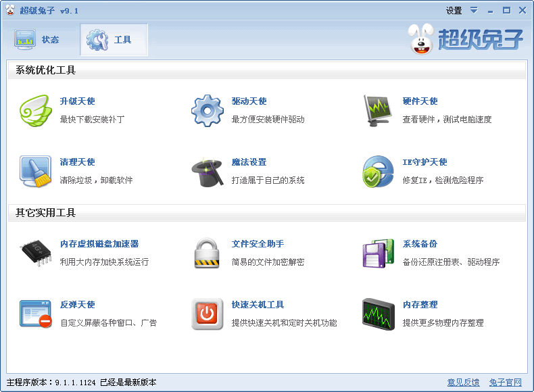Screen dimensions: 534x392
Task: Click the 系统优化工具 section header
Action: 267,70
